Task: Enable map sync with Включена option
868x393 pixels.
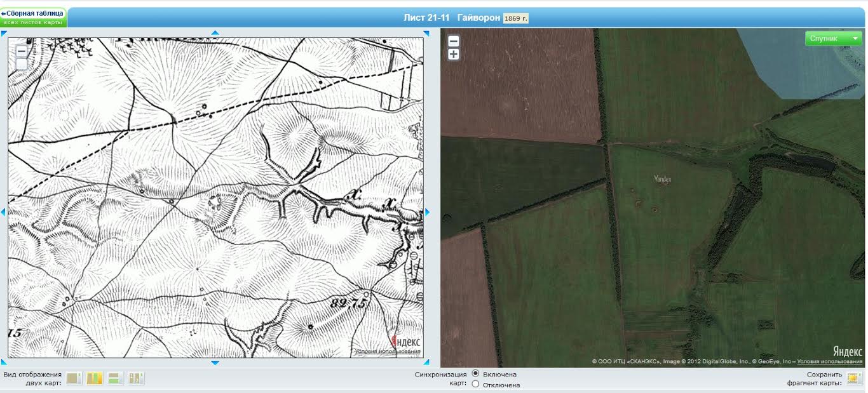Action: (475, 374)
